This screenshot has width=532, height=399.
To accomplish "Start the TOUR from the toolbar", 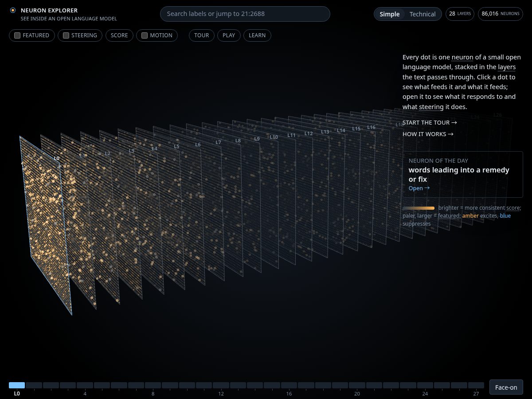I will point(202,35).
